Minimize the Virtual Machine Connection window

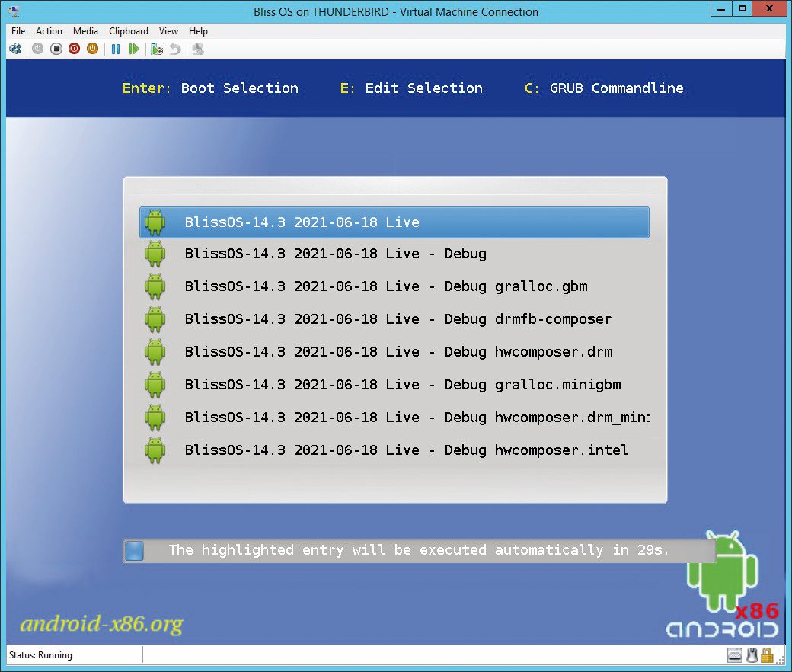click(721, 8)
